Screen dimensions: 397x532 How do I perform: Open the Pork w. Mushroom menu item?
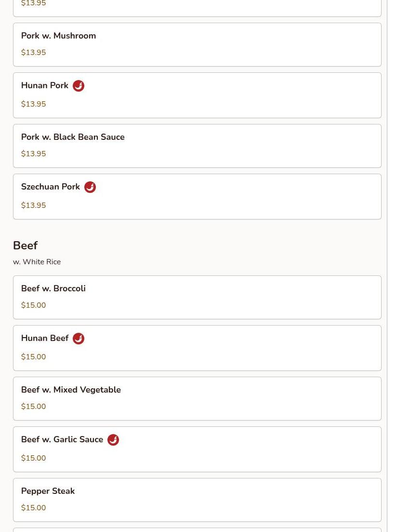tap(58, 36)
